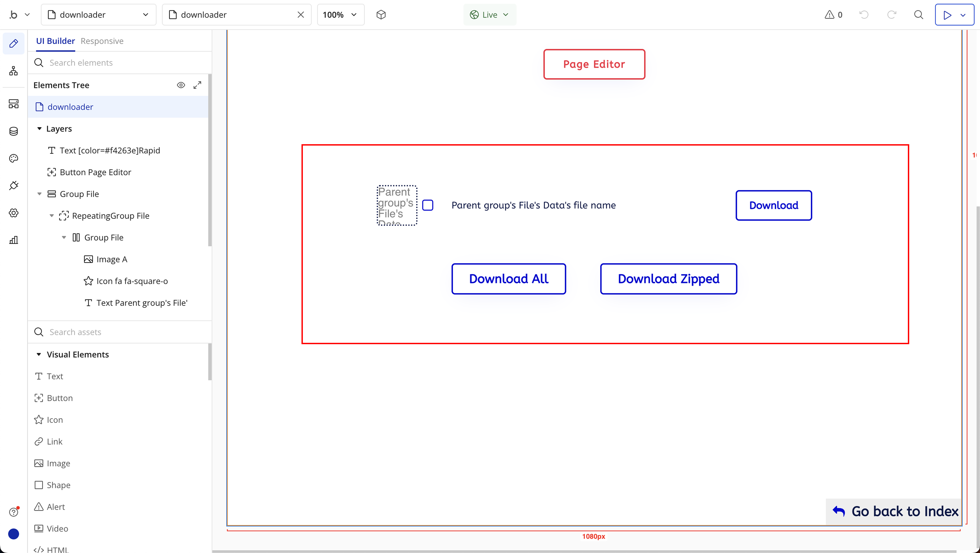Open the Data tab database icon
The image size is (980, 553).
tap(14, 131)
